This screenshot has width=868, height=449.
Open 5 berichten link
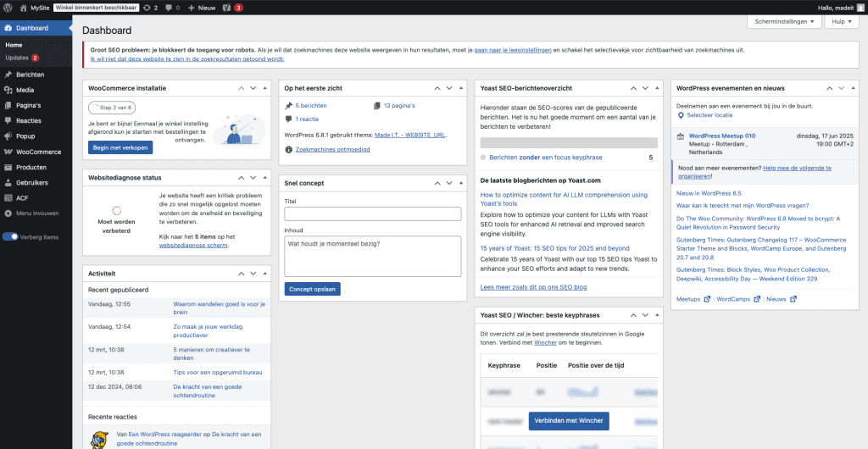[x=311, y=105]
